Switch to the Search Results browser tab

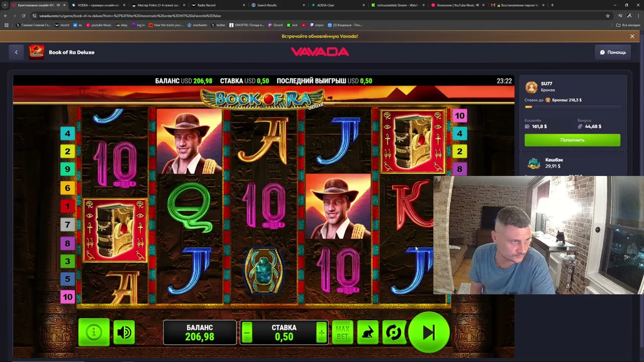(277, 5)
